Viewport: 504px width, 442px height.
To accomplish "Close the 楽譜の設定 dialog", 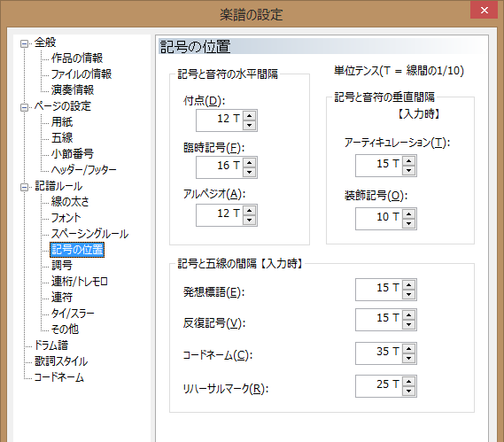I will (x=485, y=11).
